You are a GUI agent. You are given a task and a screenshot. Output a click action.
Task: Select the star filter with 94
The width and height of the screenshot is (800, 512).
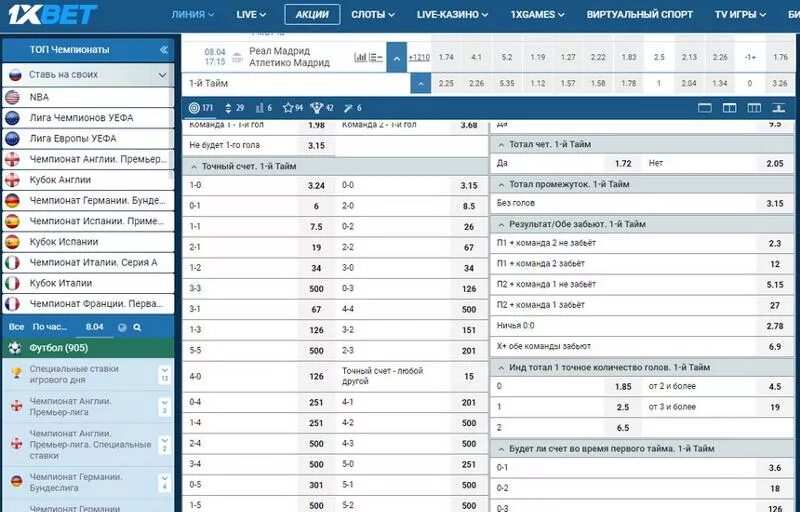pyautogui.click(x=293, y=108)
